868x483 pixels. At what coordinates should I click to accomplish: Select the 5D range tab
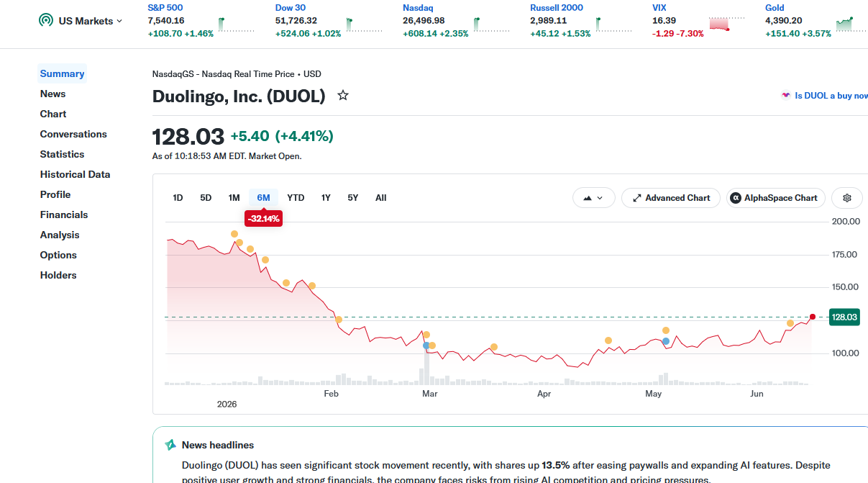206,198
